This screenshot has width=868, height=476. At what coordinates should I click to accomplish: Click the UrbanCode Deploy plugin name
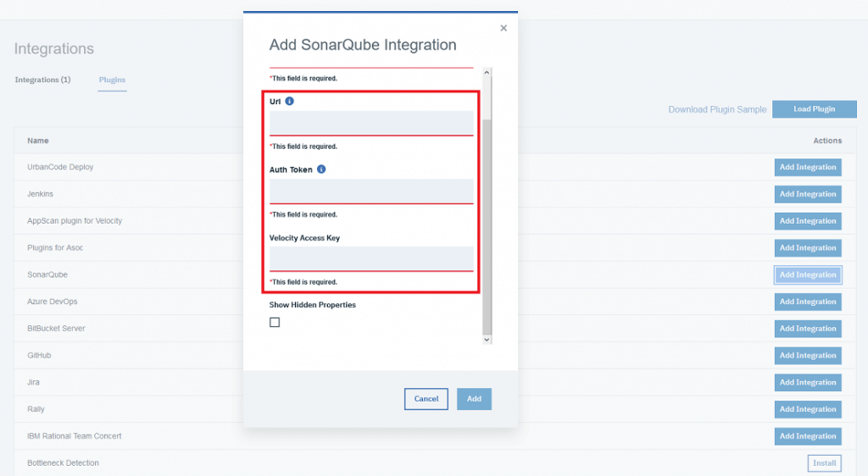click(60, 167)
